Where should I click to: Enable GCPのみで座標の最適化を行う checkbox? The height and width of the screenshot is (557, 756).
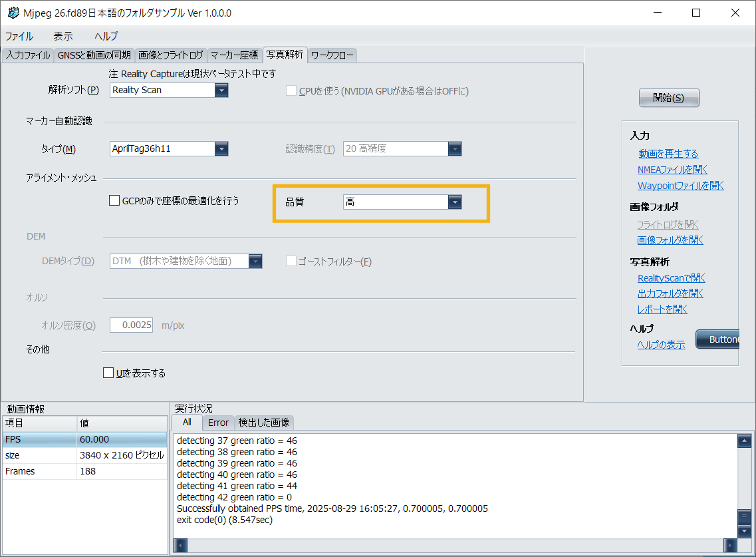114,200
